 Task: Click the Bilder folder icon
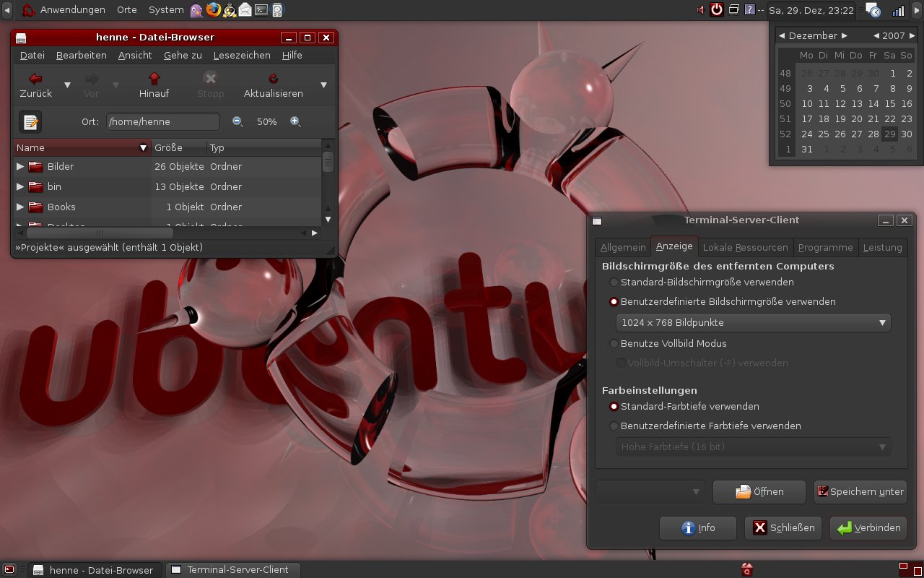pos(36,166)
